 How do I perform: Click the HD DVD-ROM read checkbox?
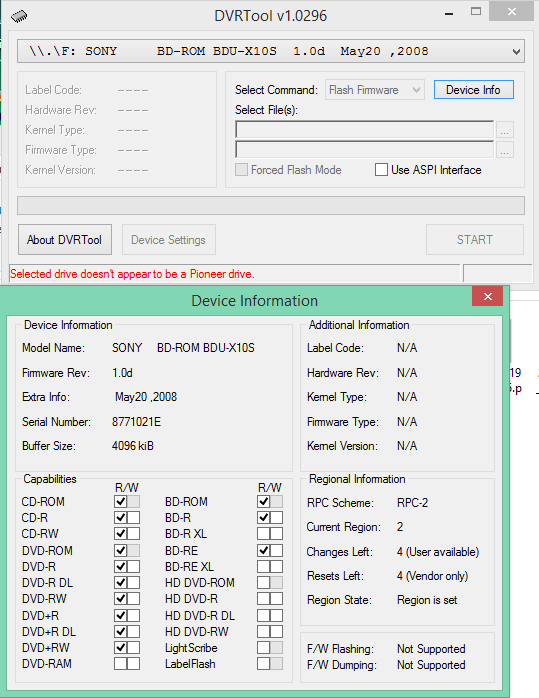[263, 583]
